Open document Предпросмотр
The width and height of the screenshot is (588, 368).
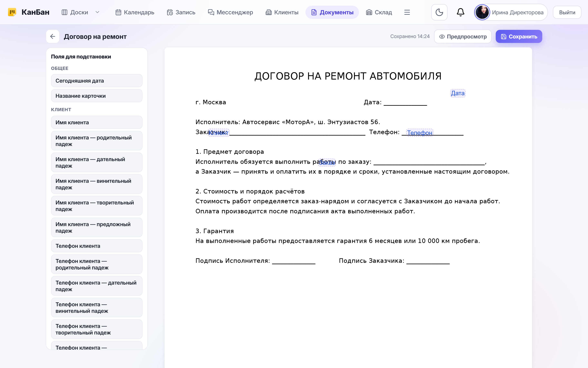click(463, 37)
